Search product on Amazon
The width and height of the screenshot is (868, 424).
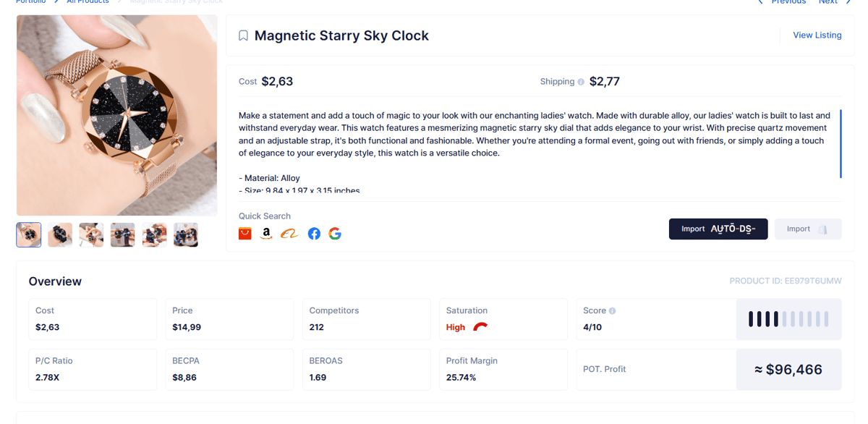[266, 233]
